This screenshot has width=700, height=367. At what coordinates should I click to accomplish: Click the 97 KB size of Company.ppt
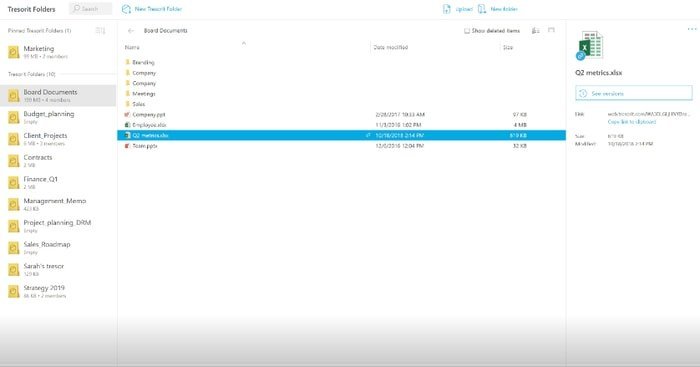click(x=520, y=115)
